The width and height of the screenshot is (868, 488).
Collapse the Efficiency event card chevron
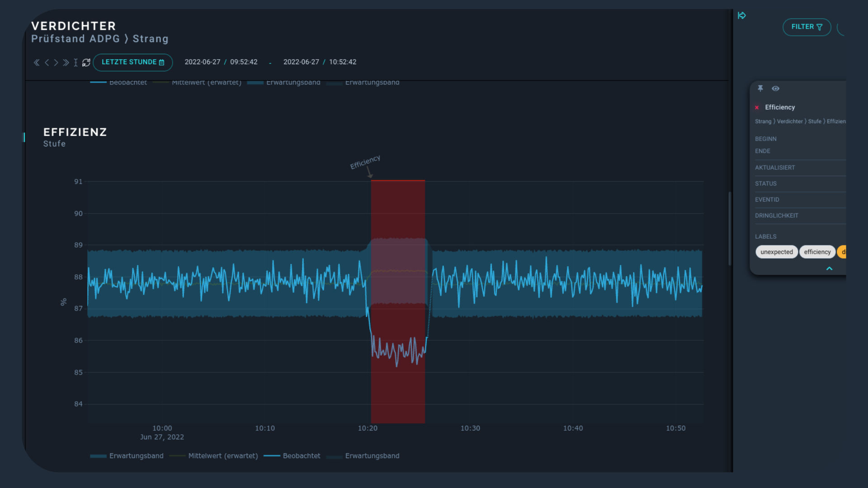click(829, 268)
